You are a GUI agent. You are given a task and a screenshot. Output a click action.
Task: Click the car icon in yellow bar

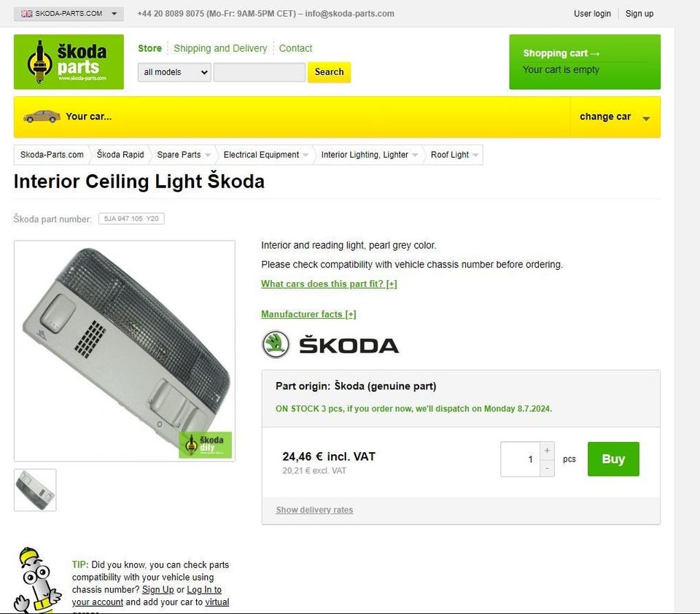[42, 117]
